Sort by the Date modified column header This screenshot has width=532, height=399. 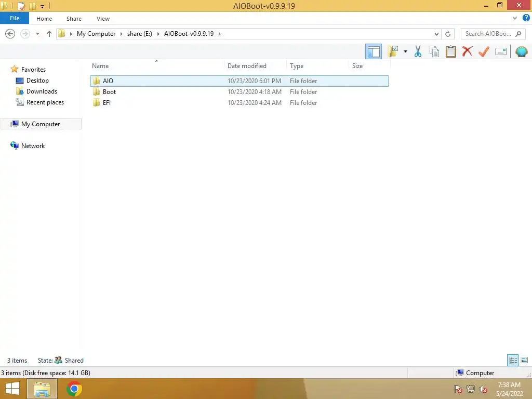tap(247, 66)
